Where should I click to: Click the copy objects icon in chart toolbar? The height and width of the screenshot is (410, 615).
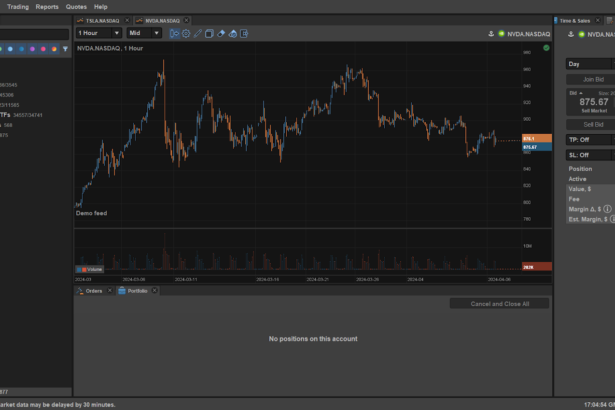pyautogui.click(x=209, y=33)
